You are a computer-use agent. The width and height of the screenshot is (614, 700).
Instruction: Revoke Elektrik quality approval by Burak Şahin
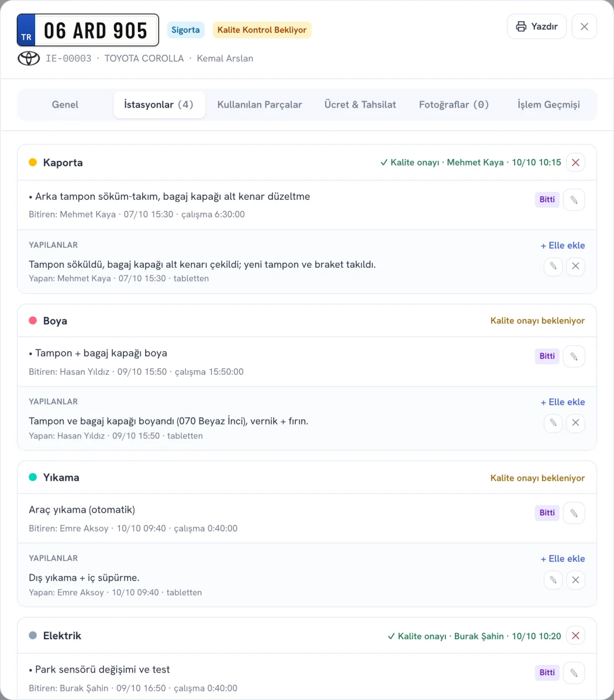[575, 636]
